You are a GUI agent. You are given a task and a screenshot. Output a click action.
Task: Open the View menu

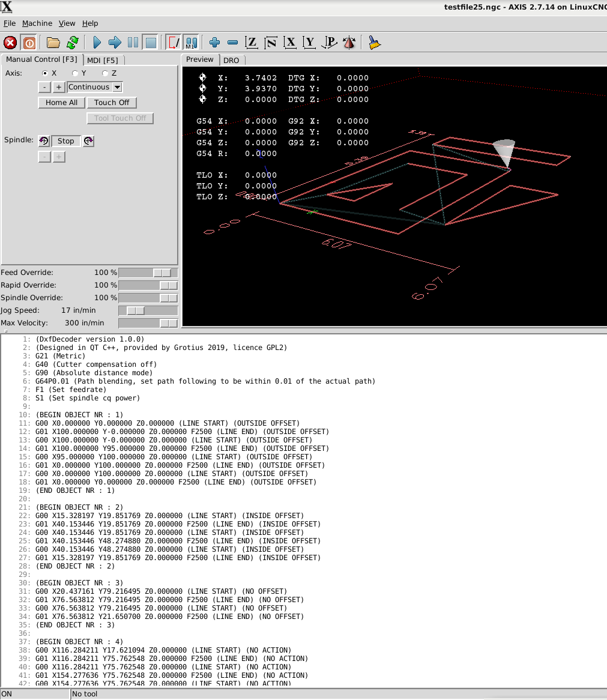(67, 23)
